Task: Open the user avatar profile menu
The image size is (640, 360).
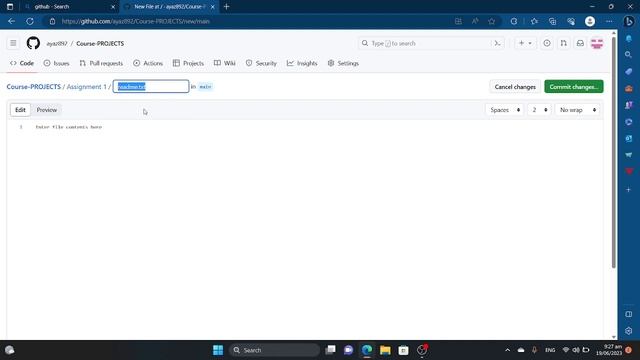Action: coord(597,43)
